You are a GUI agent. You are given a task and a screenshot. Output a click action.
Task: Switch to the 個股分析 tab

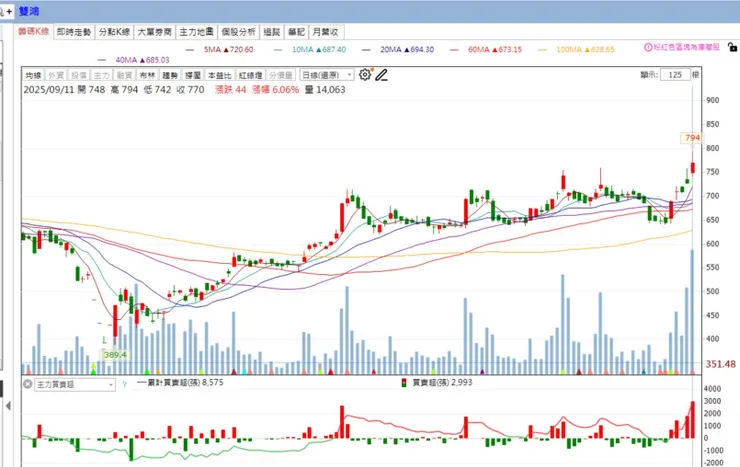point(238,32)
